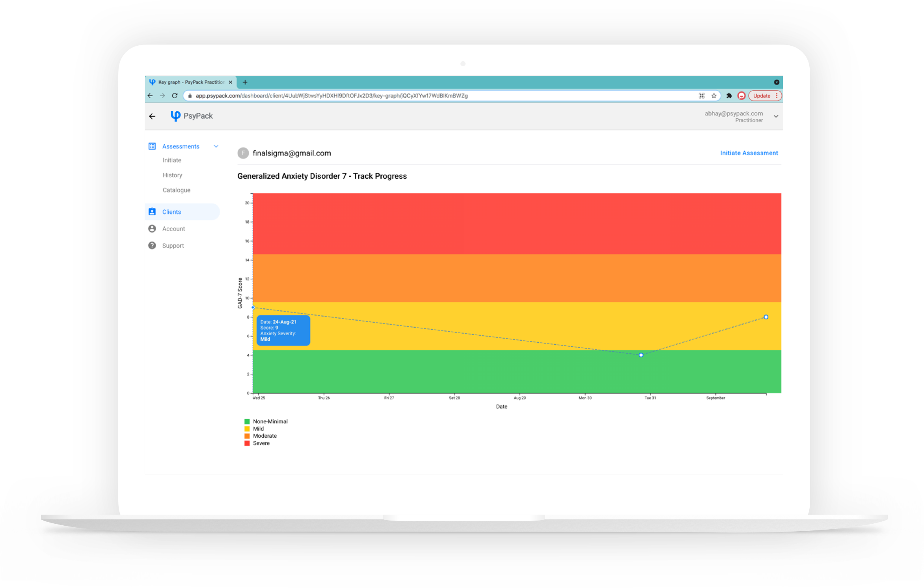Open the Support question mark icon
Image resolution: width=924 pixels, height=588 pixels.
click(152, 245)
